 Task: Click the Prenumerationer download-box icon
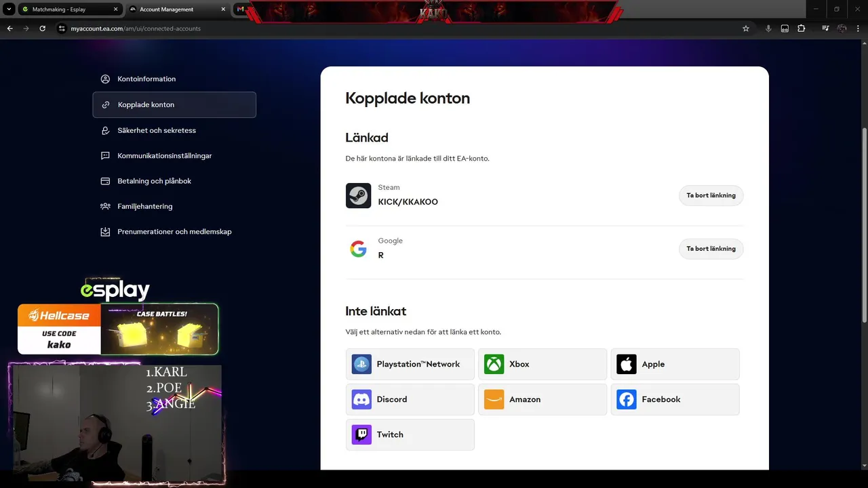(x=105, y=232)
